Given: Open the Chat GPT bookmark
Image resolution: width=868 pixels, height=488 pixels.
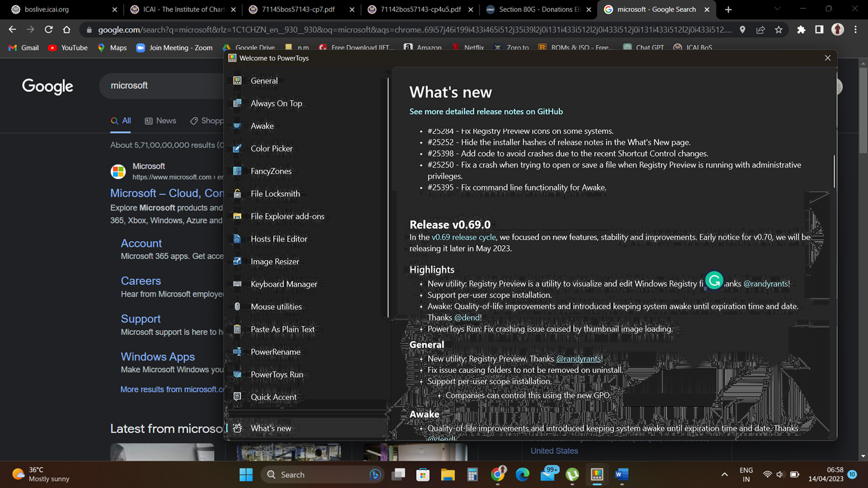Looking at the screenshot, I should 644,48.
